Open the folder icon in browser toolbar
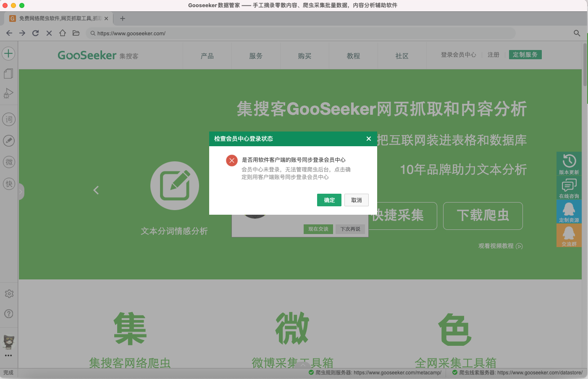Viewport: 588px width, 379px height. 76,33
